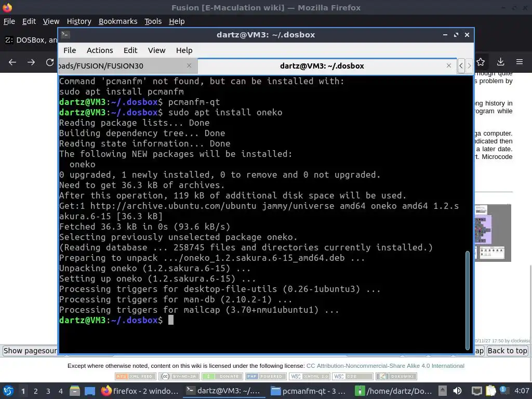Activate pcmanfm-qt taskbar entry
This screenshot has width=532, height=399.
point(309,391)
